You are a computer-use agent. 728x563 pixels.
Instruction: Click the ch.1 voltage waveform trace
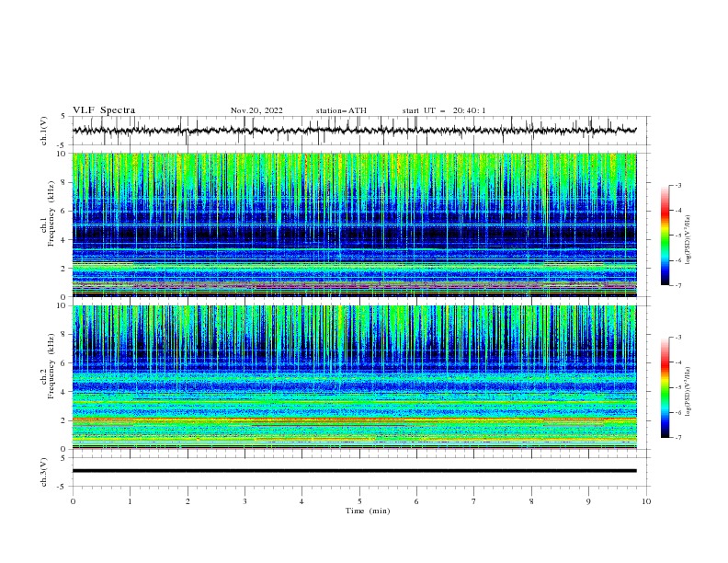click(x=354, y=131)
